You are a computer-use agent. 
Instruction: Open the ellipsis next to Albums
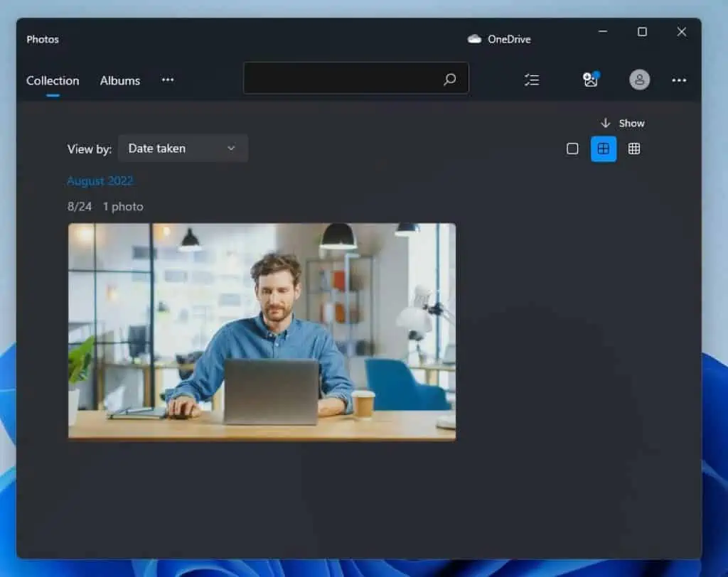point(168,80)
